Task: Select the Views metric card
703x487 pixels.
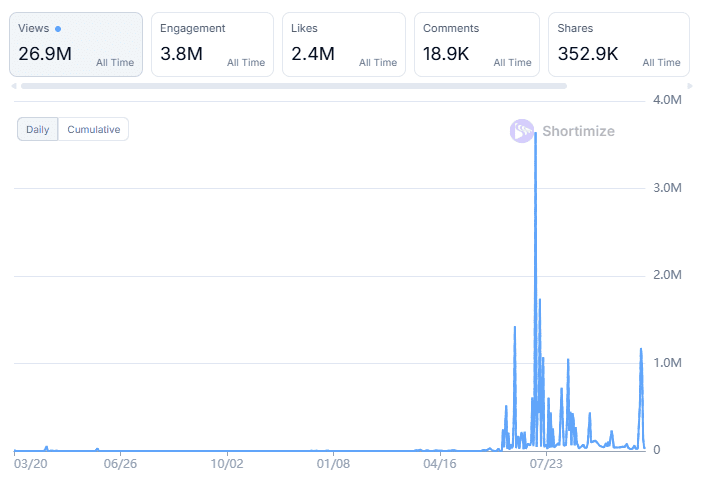Action: [x=76, y=44]
